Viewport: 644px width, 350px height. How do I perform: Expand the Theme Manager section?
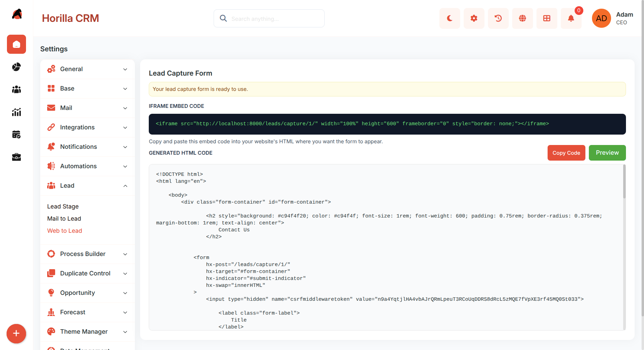pos(87,332)
